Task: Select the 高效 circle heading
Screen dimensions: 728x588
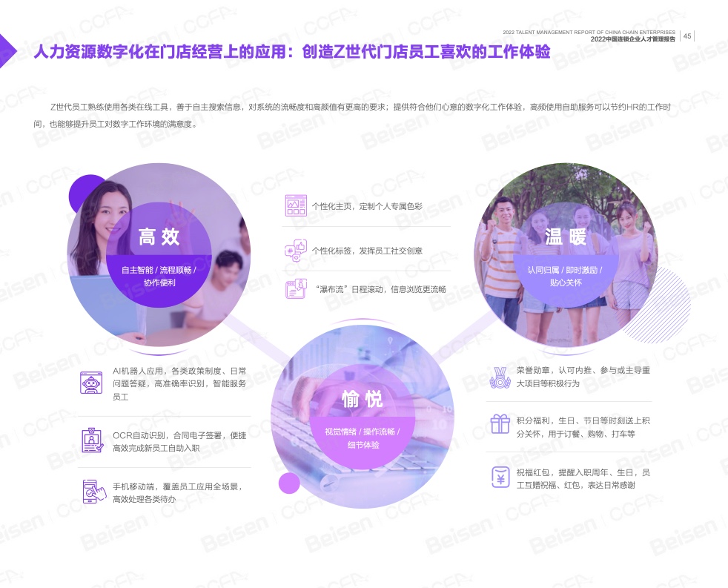Action: [x=159, y=237]
